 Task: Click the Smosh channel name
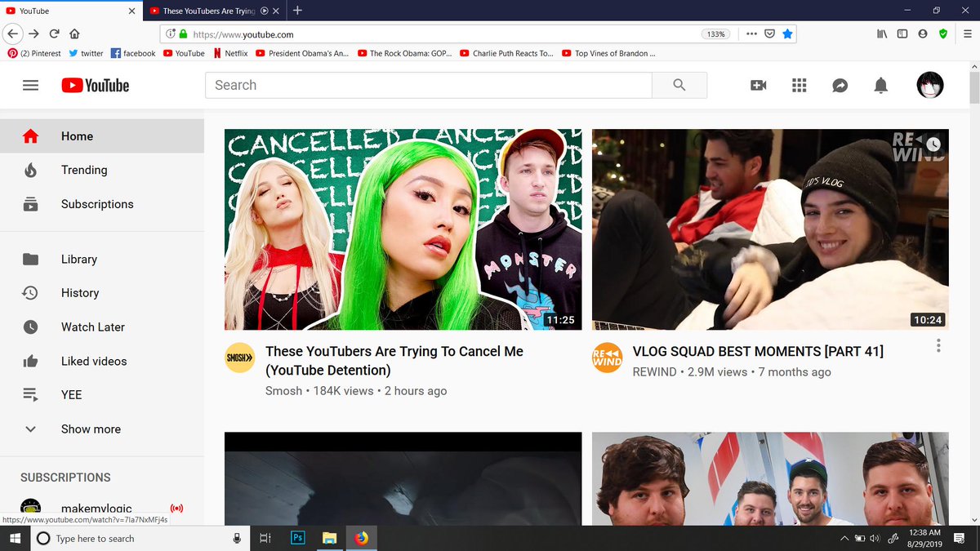click(283, 391)
